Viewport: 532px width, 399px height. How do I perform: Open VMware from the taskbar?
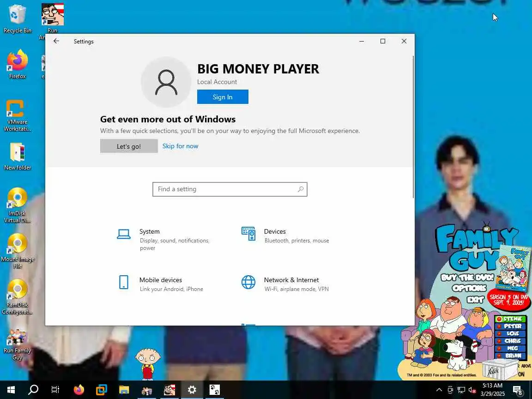tap(102, 390)
